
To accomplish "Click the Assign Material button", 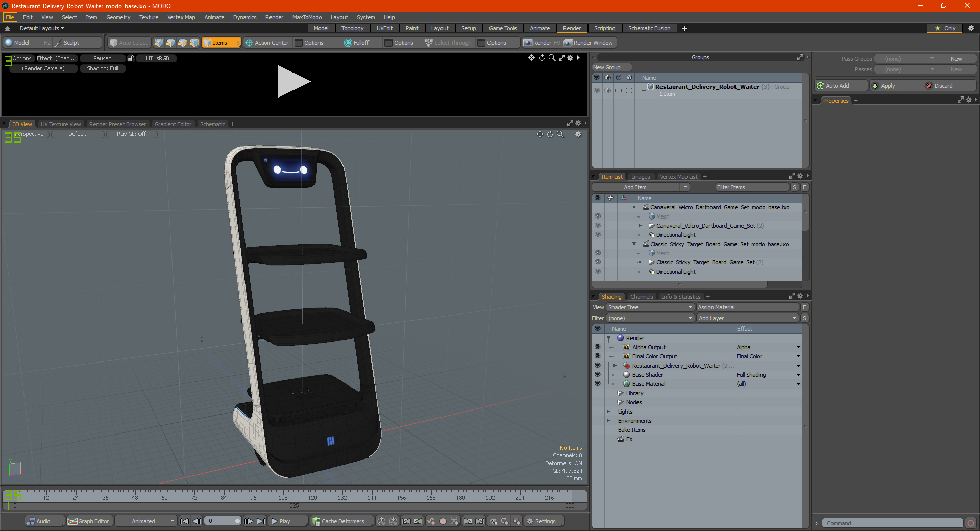I will pos(747,307).
